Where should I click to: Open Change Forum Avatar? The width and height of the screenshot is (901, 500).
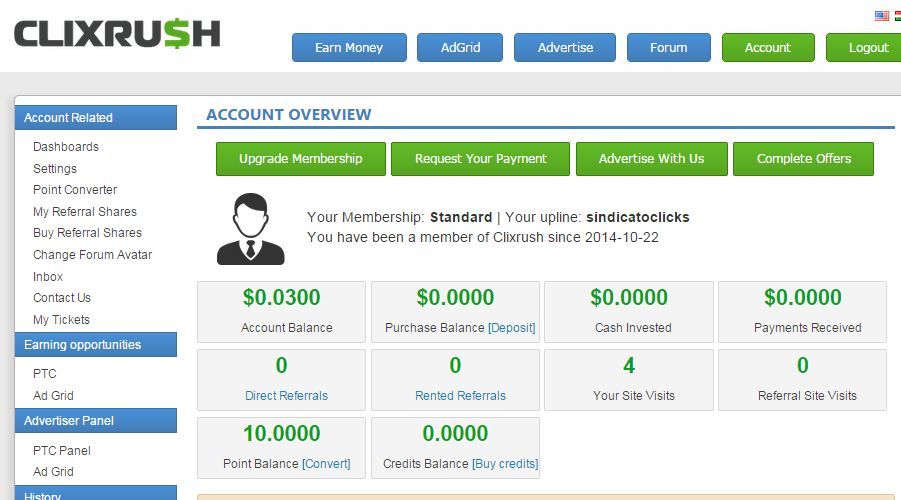pyautogui.click(x=93, y=255)
